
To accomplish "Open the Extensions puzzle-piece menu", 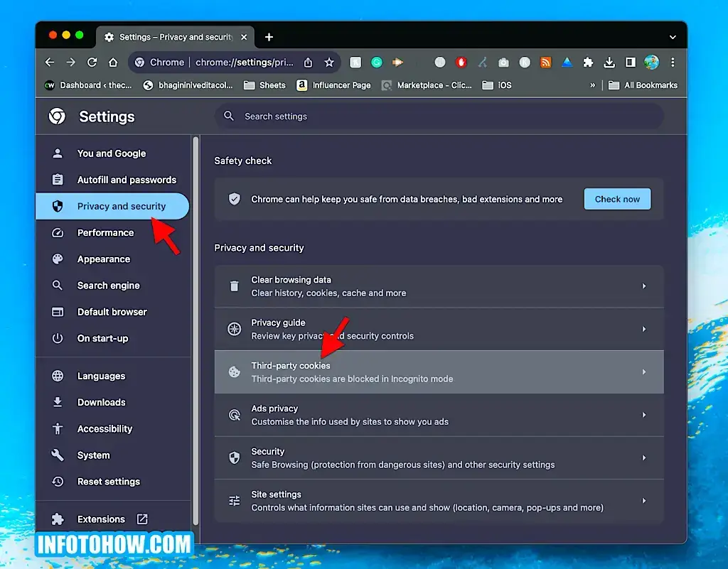I will (x=588, y=62).
